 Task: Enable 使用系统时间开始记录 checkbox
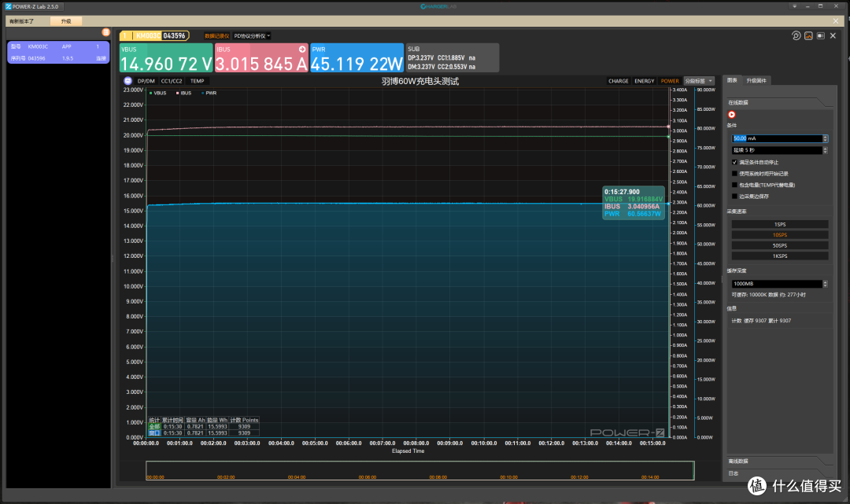click(734, 174)
